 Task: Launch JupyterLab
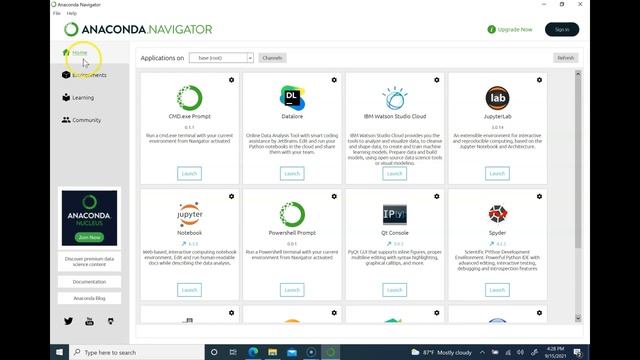[x=497, y=173]
